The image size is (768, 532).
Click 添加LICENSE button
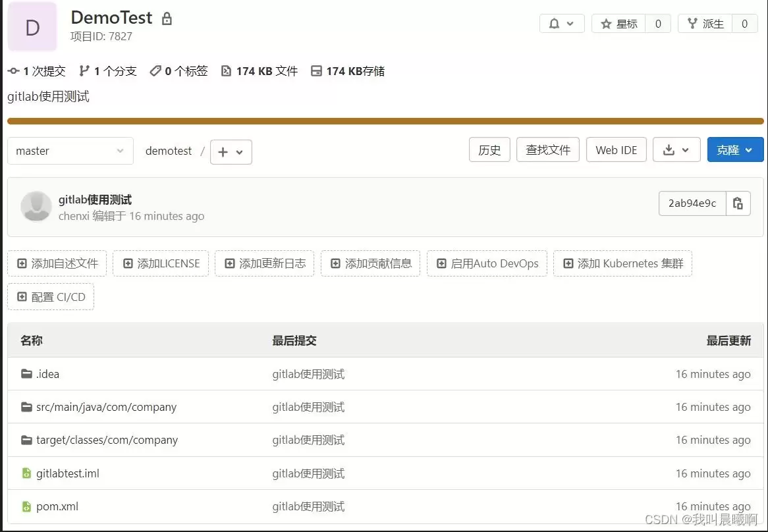pos(161,263)
